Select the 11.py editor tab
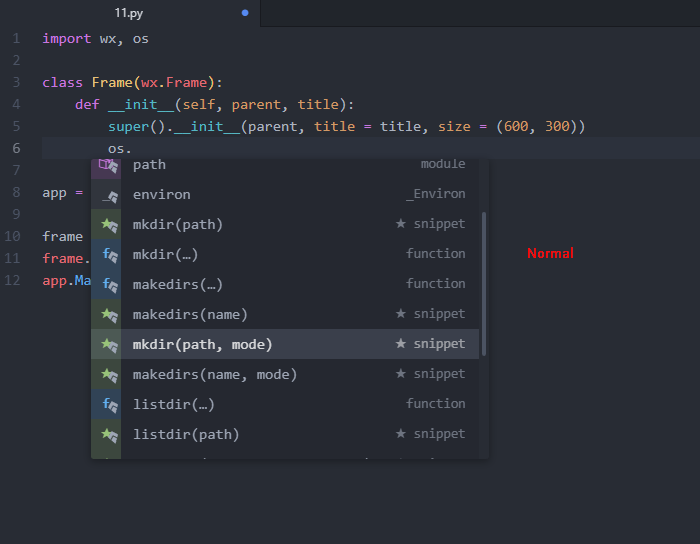Image resolution: width=700 pixels, height=544 pixels. pyautogui.click(x=129, y=13)
